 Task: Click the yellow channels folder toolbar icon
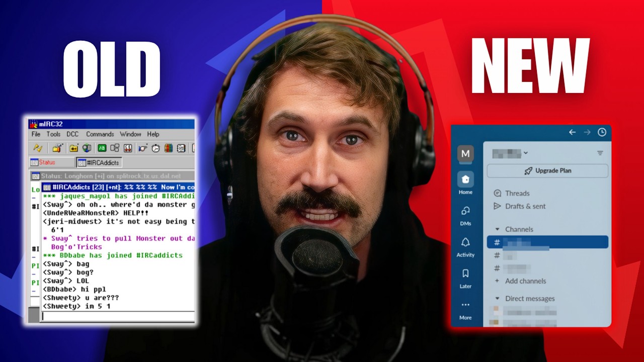pos(74,148)
